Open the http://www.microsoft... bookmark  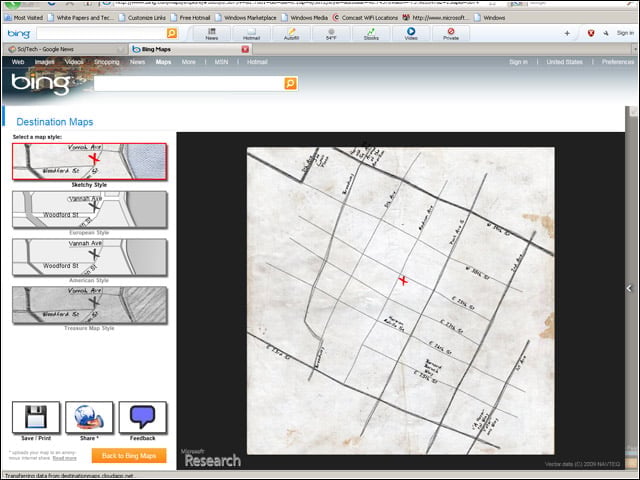tap(436, 18)
